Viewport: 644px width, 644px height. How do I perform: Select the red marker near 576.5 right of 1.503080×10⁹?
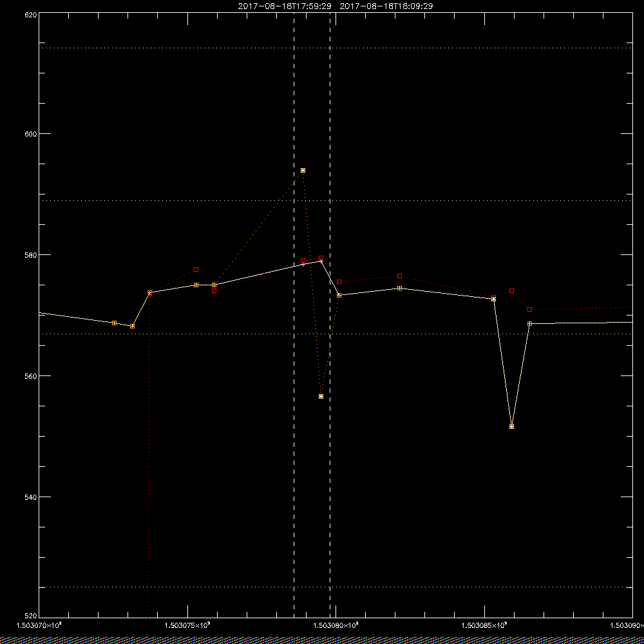(400, 276)
